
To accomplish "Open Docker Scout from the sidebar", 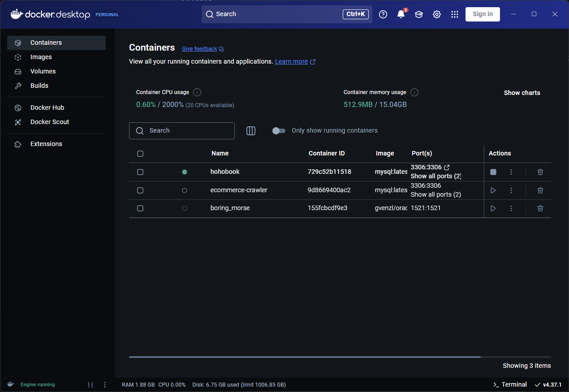I will 56,122.
